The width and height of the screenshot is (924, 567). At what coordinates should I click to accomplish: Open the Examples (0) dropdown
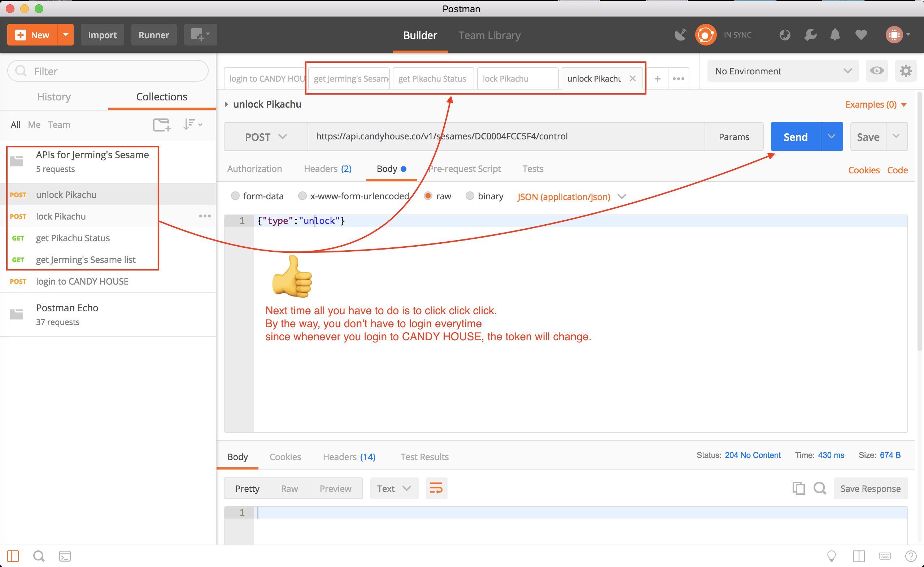point(876,104)
